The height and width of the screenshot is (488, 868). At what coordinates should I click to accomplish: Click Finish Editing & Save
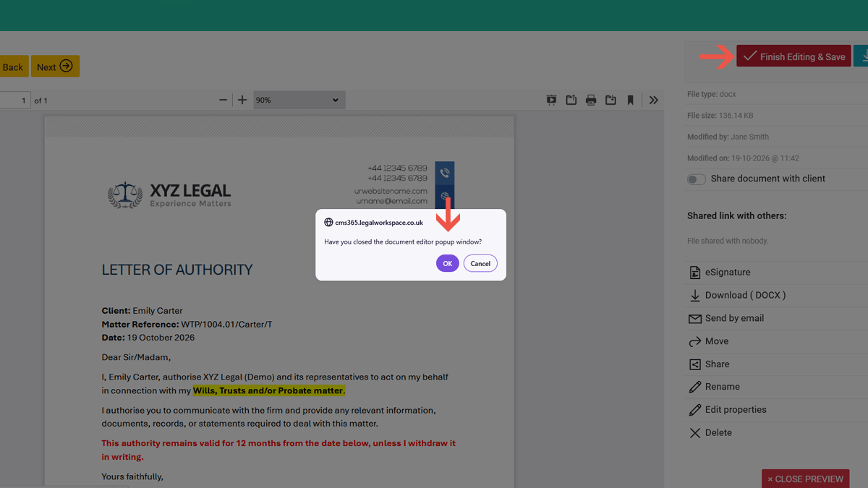pos(793,56)
